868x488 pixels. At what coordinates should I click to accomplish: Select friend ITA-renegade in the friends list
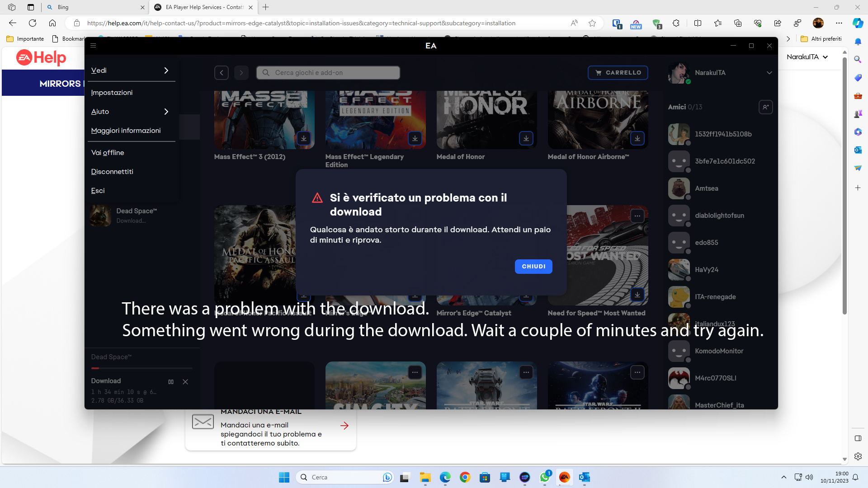(720, 297)
